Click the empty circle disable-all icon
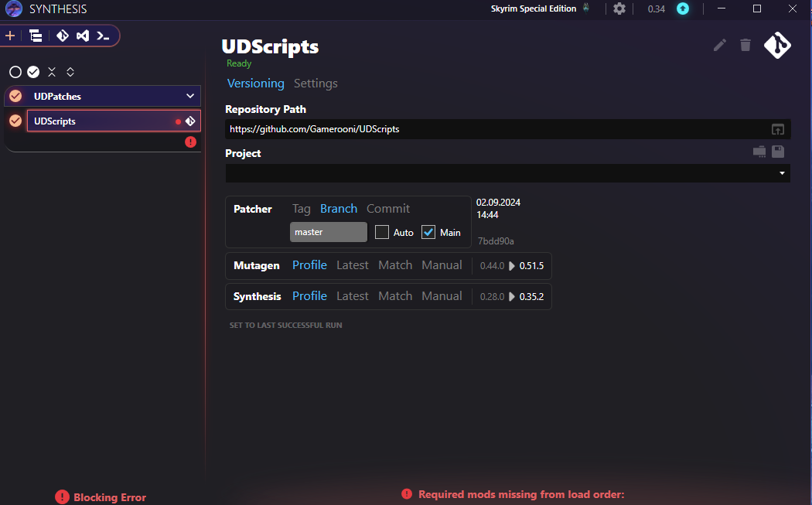The height and width of the screenshot is (505, 812). (x=15, y=72)
